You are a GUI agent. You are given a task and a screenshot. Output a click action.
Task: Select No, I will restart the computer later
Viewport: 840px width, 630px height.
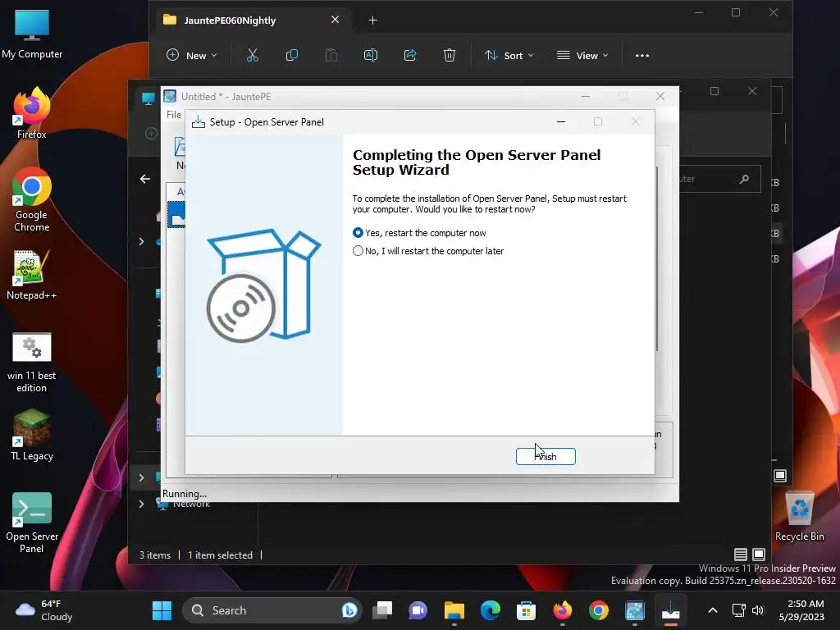(428, 251)
